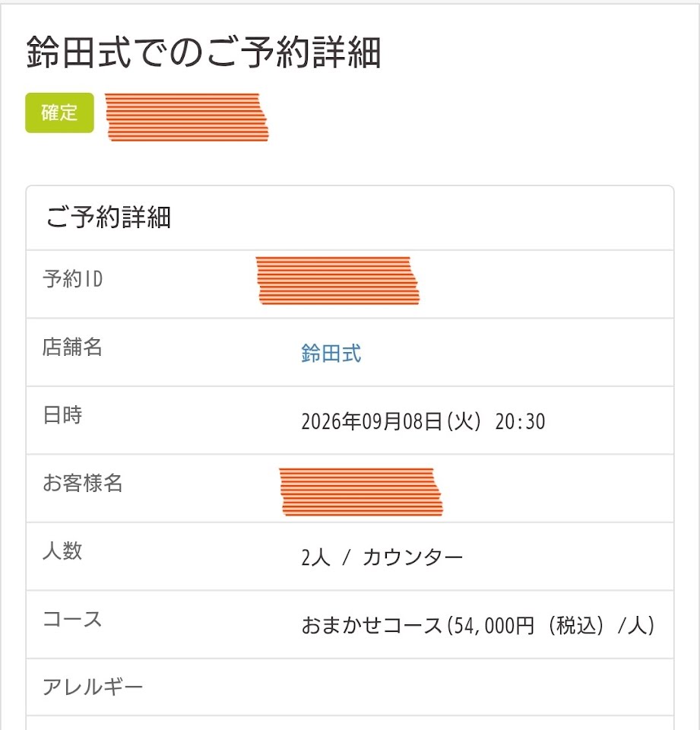The width and height of the screenshot is (700, 730).
Task: Click the アレルギー row label
Action: [93, 688]
